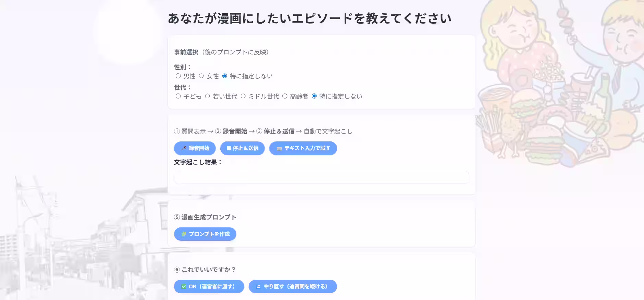Open text entry via テキスト入力で試す
Image resolution: width=644 pixels, height=300 pixels.
point(303,148)
